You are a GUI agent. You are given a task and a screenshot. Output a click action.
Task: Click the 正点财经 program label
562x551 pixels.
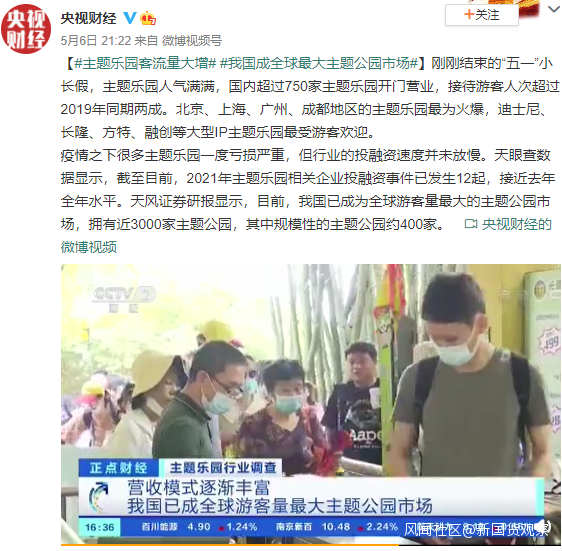[118, 468]
